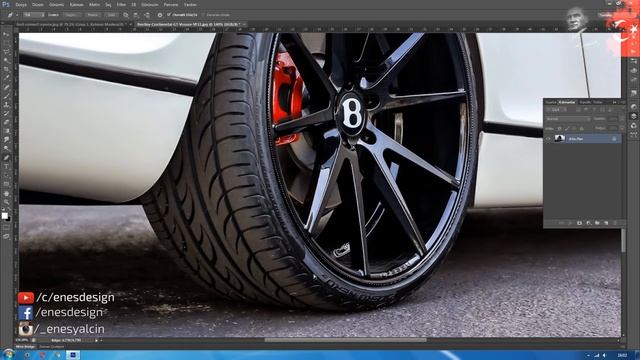Select the Dodge tool
This screenshot has width=640, height=360.
[6, 148]
